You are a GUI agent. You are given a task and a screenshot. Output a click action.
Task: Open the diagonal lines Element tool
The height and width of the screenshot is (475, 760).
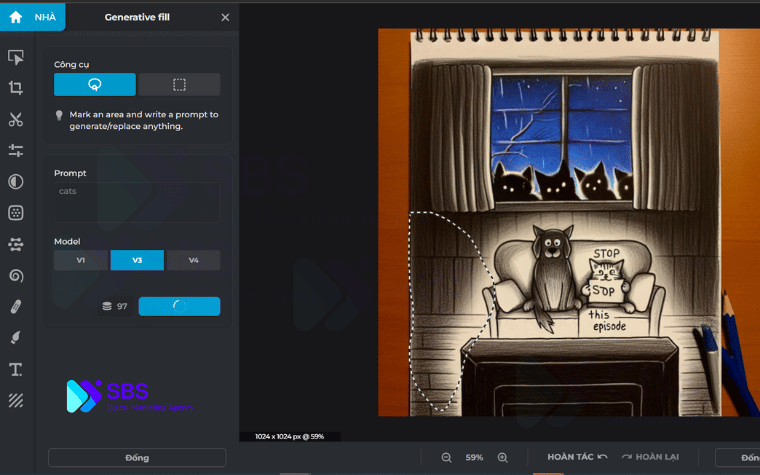click(16, 400)
